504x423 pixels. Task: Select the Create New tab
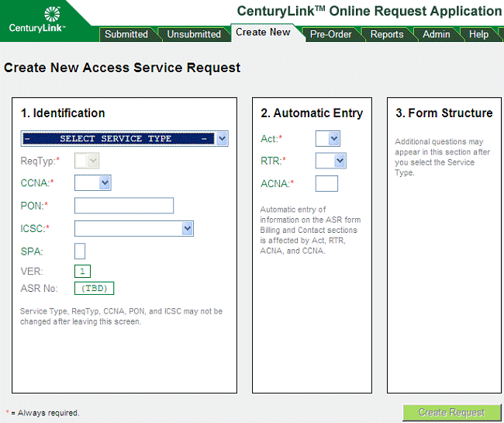pos(263,33)
